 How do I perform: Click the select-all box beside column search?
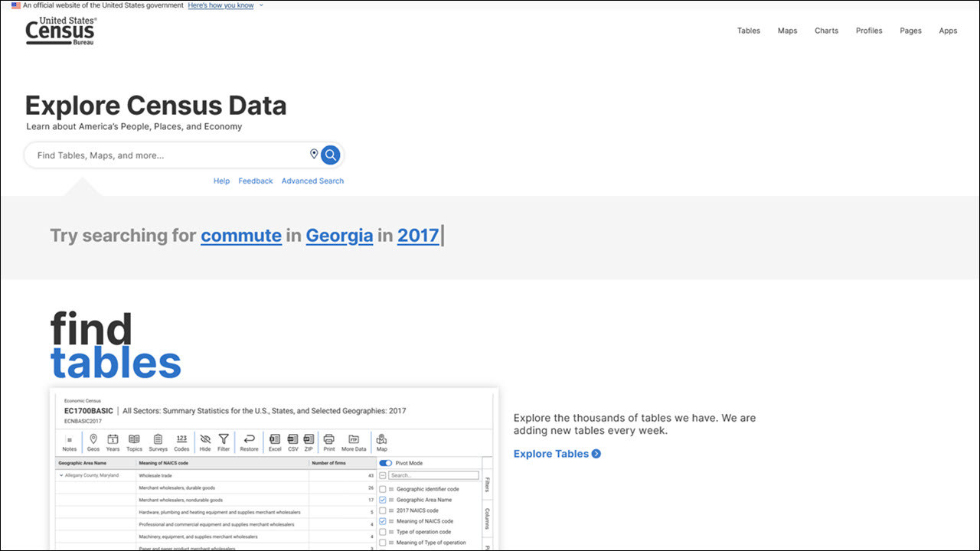383,475
